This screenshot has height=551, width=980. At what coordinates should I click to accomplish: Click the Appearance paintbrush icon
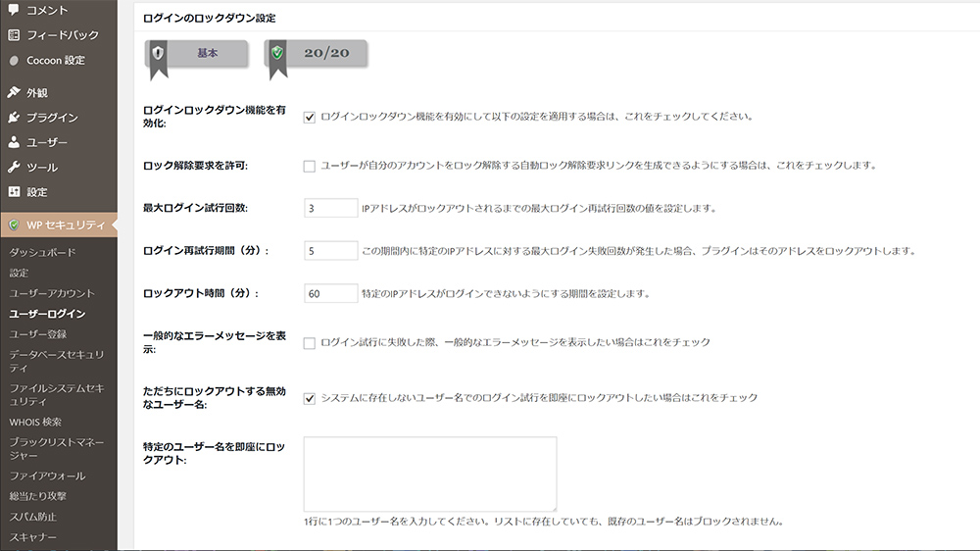click(x=14, y=93)
